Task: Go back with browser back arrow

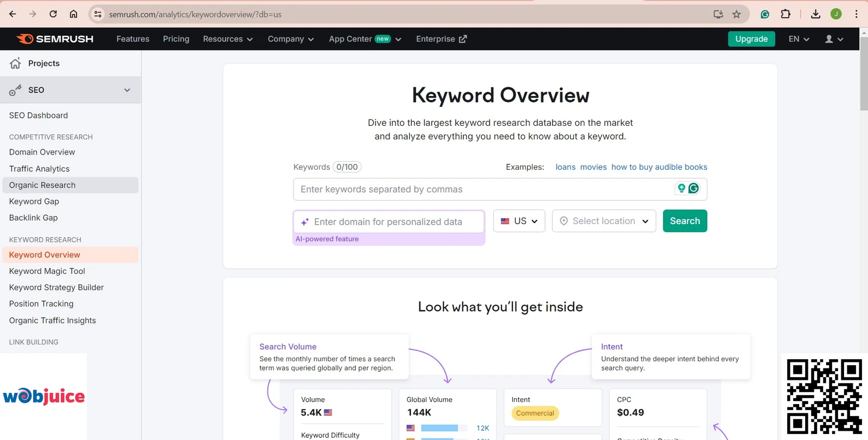Action: point(12,14)
